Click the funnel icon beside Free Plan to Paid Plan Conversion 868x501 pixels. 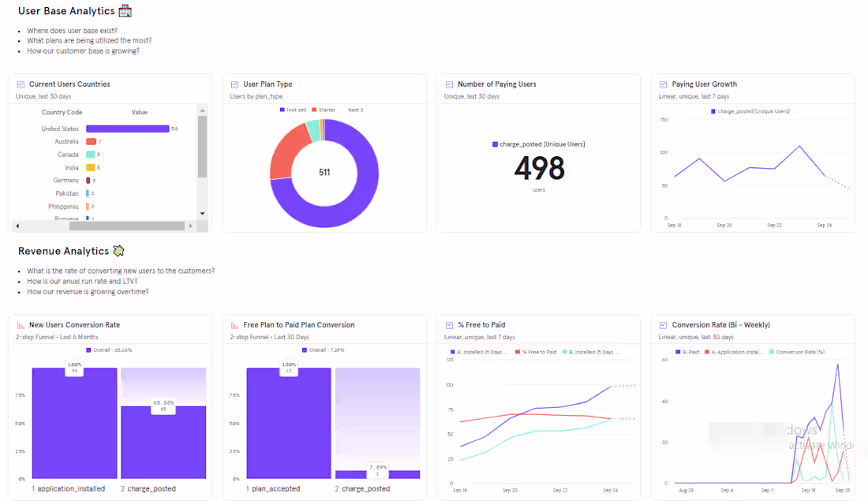point(234,324)
